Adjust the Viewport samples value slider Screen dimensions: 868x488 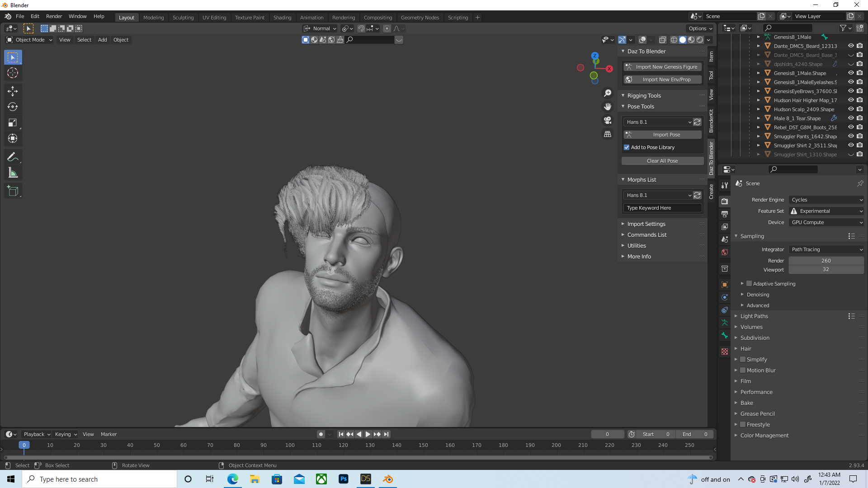tap(826, 269)
